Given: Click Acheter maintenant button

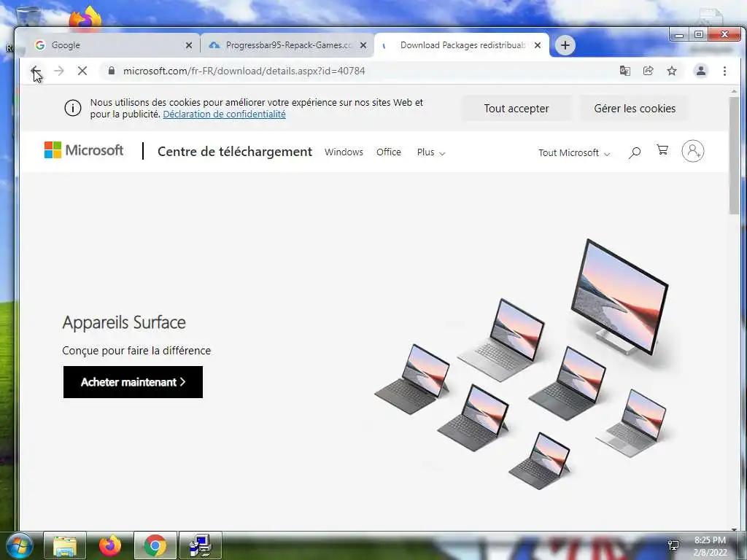Looking at the screenshot, I should click(x=133, y=382).
